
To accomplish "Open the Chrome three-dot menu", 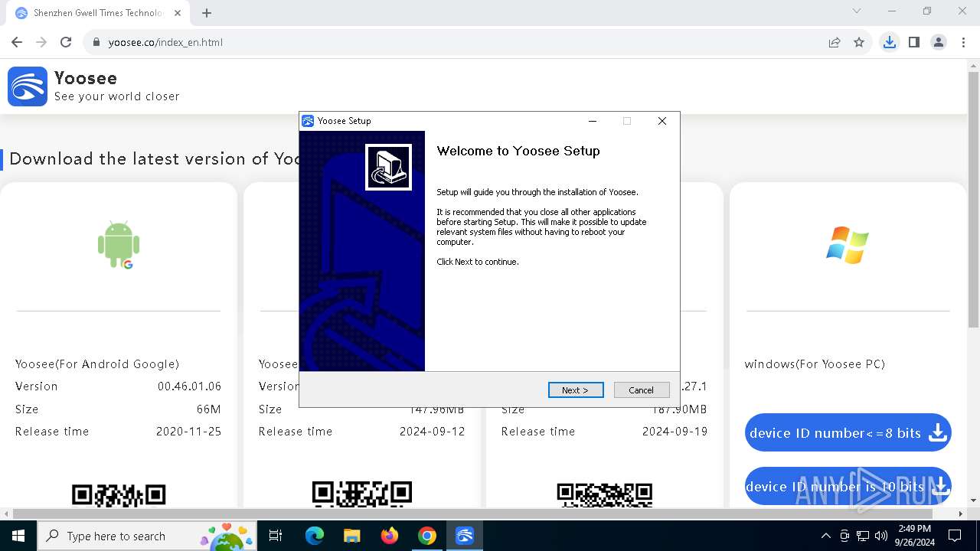I will point(963,42).
